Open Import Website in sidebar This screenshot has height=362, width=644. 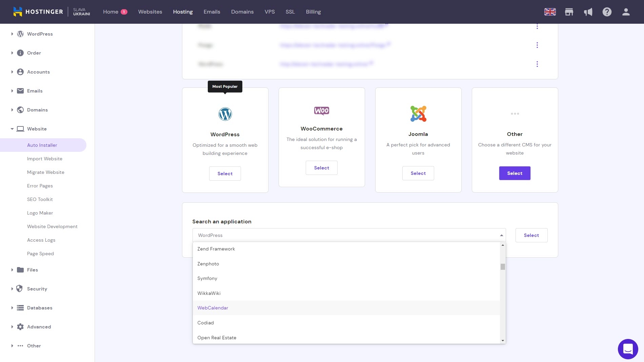45,159
